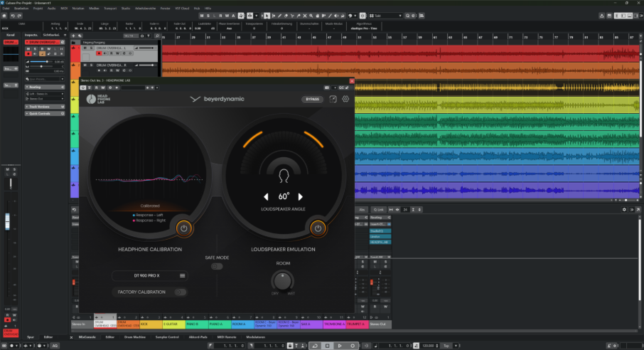This screenshot has width=644, height=350.
Task: Click the track search magnifier icon
Action: pos(157,36)
